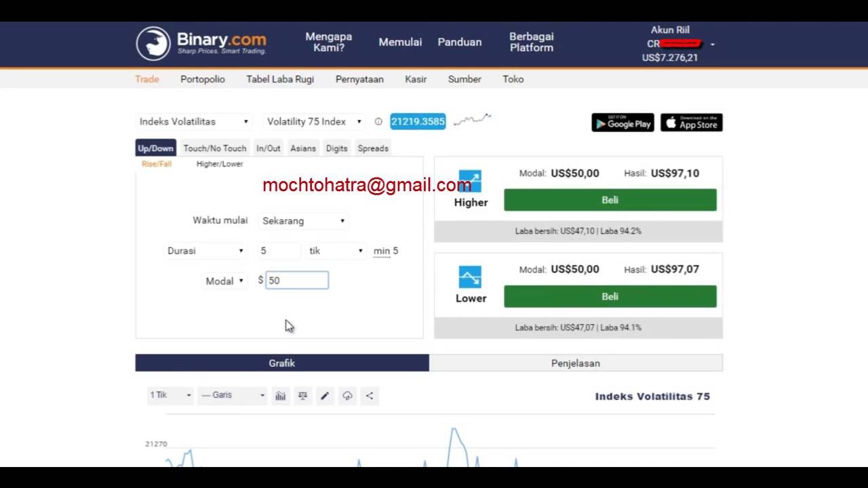Viewport: 868px width, 488px height.
Task: Open Waktu mulai Sekarang dropdown
Action: coord(304,221)
